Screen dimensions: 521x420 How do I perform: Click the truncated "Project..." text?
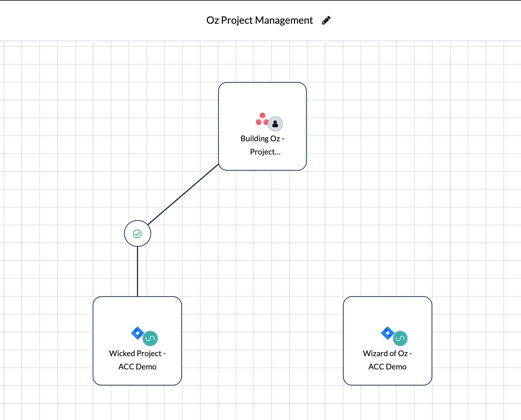pos(265,152)
